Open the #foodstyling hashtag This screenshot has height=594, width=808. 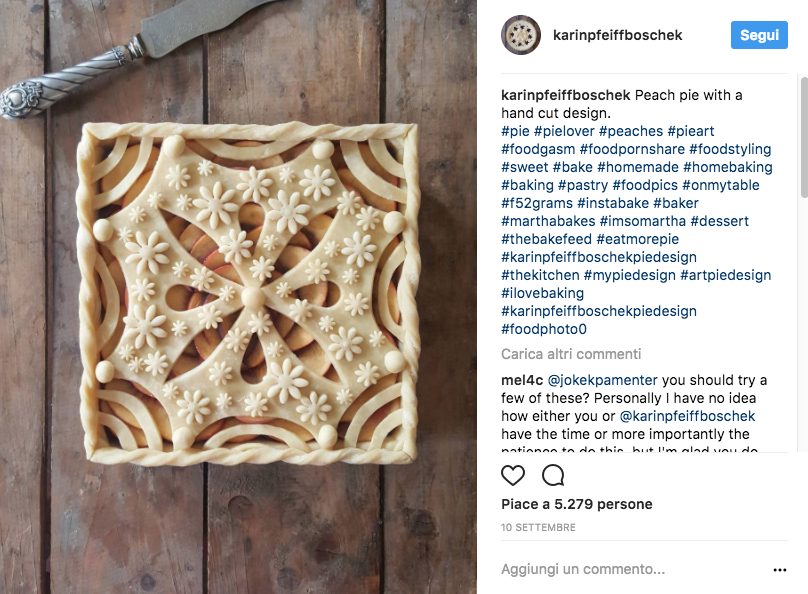point(730,149)
